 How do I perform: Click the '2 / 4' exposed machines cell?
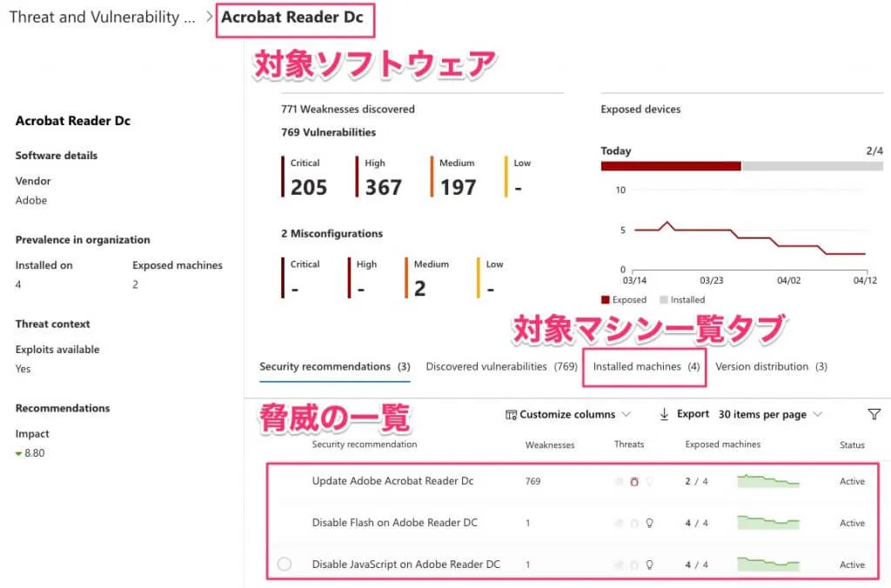point(696,481)
